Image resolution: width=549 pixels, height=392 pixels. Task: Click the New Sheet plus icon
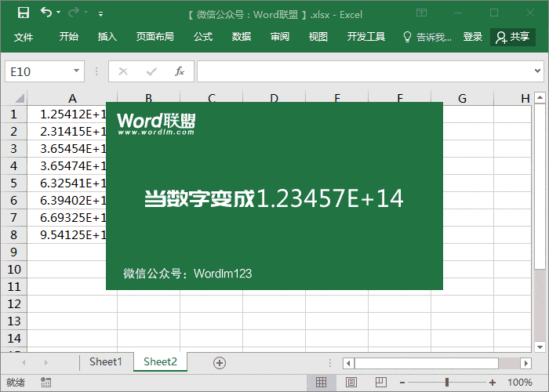pyautogui.click(x=220, y=363)
